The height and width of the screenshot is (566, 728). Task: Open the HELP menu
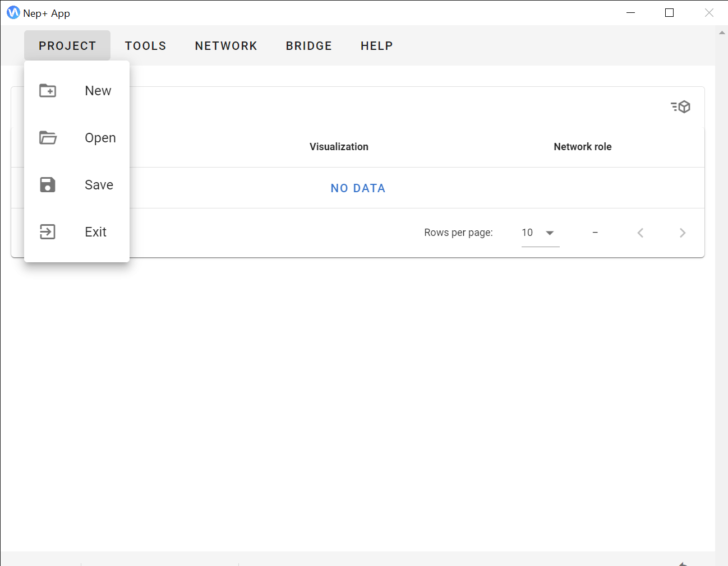(x=377, y=46)
